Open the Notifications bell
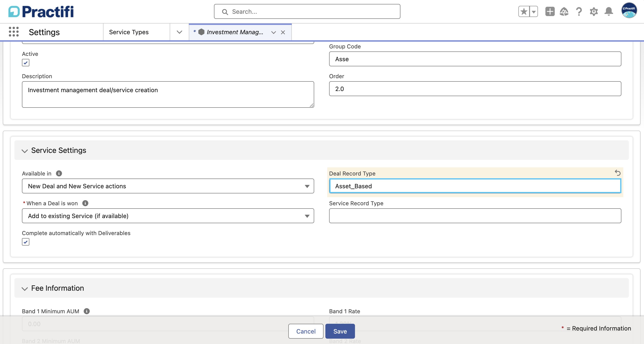This screenshot has height=344, width=644. pyautogui.click(x=609, y=11)
